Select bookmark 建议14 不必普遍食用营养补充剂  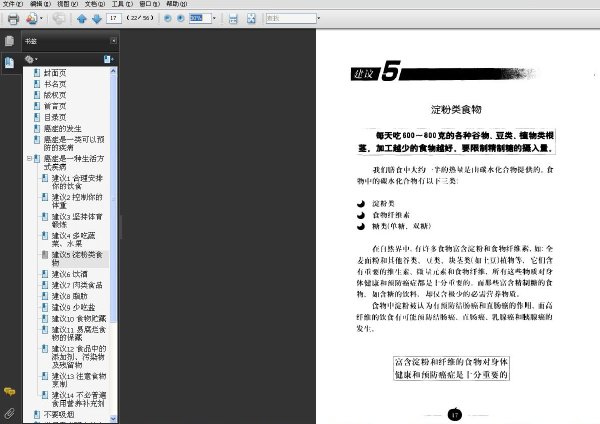pyautogui.click(x=79, y=399)
